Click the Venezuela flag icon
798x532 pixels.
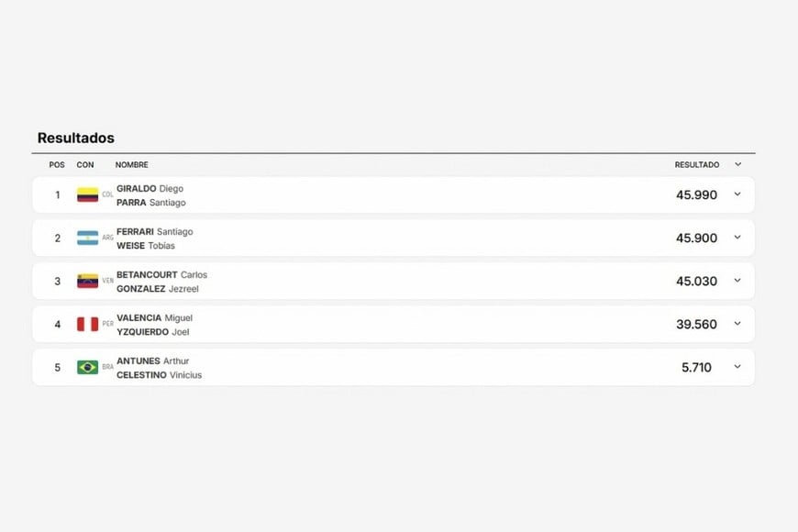tap(87, 281)
